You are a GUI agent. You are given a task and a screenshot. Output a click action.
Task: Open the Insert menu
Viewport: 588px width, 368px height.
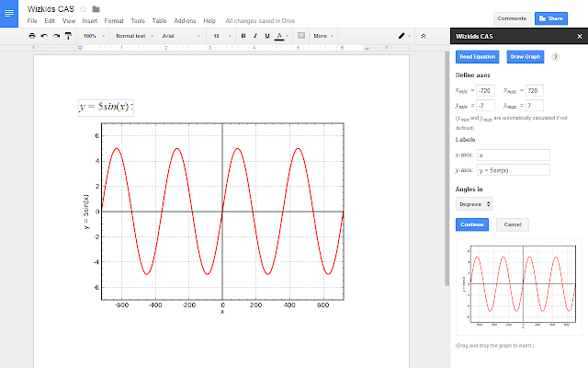[x=90, y=21]
